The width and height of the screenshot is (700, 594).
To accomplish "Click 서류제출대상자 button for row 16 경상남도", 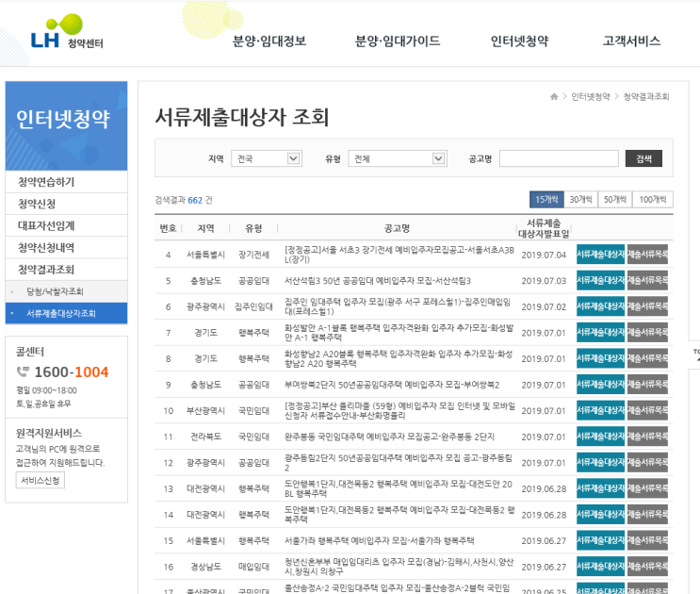I will pyautogui.click(x=600, y=567).
